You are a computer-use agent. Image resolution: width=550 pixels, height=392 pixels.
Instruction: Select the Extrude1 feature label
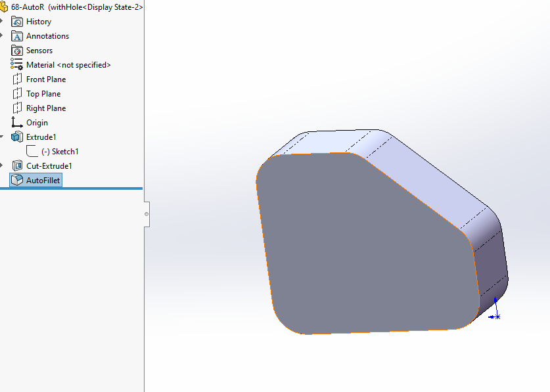click(x=41, y=137)
